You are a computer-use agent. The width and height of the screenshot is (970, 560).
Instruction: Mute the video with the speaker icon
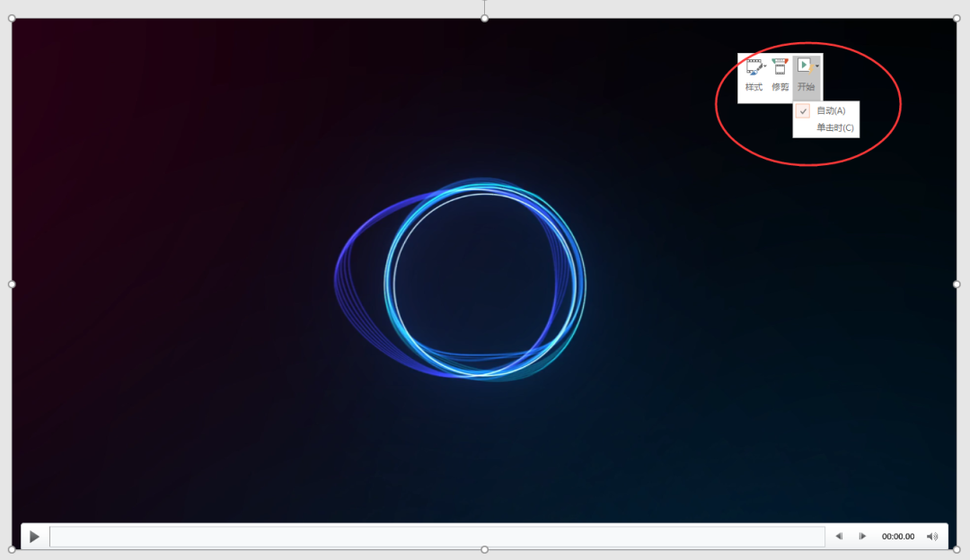point(932,537)
